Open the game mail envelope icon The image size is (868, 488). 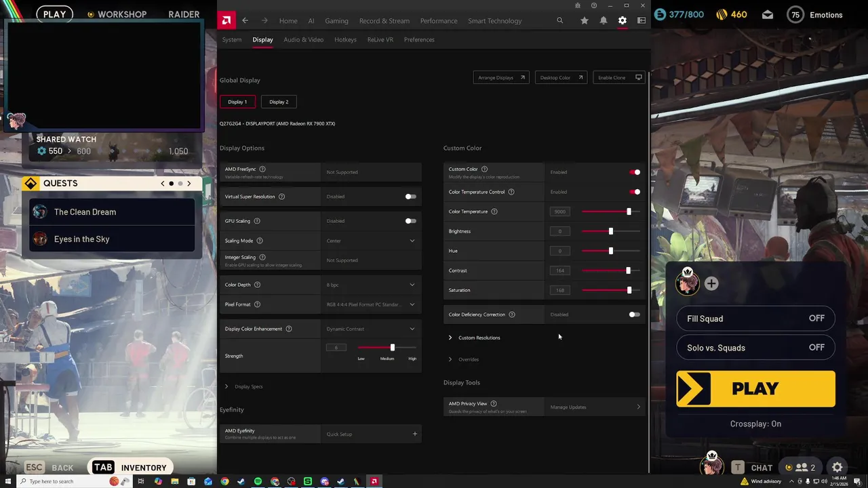[767, 14]
